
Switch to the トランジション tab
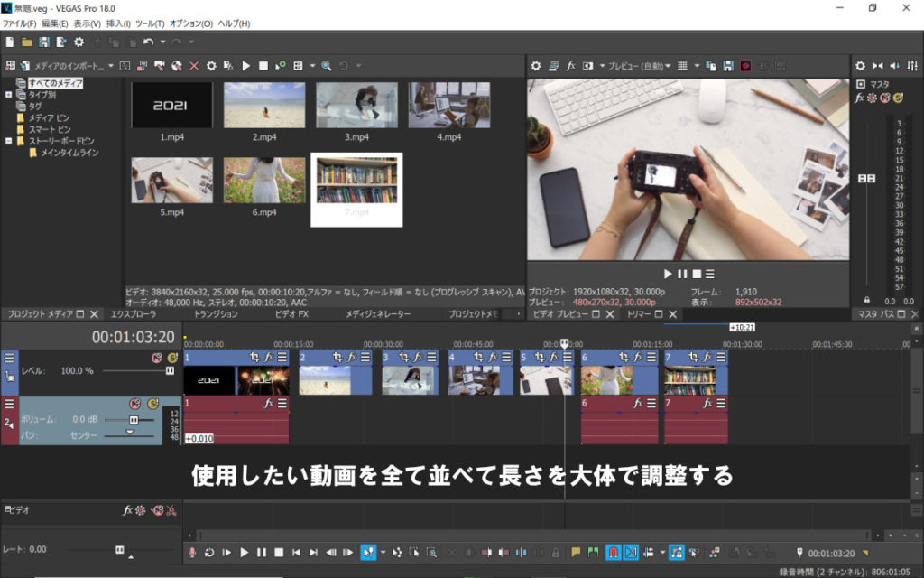pyautogui.click(x=216, y=314)
